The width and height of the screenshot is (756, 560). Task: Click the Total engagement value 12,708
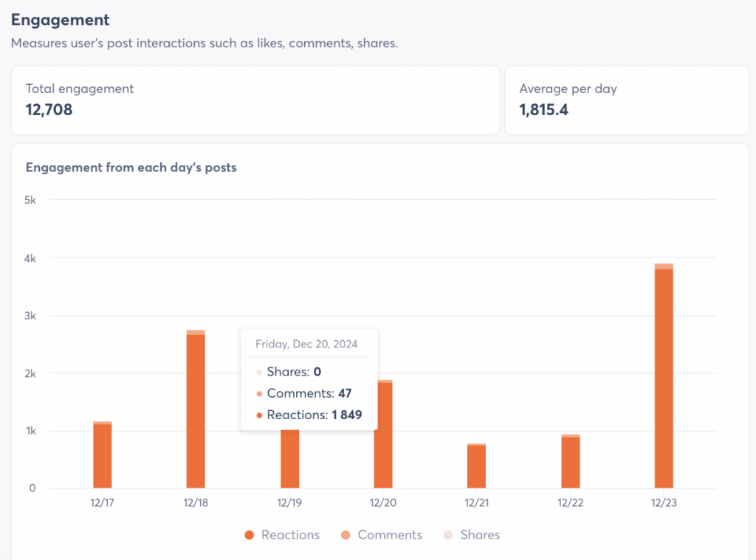tap(48, 108)
